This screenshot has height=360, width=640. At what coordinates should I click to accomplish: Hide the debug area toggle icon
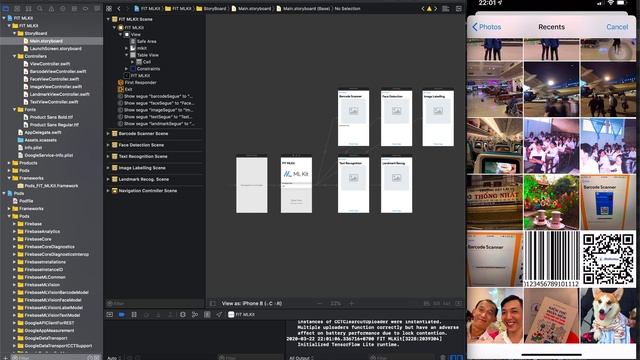109,314
